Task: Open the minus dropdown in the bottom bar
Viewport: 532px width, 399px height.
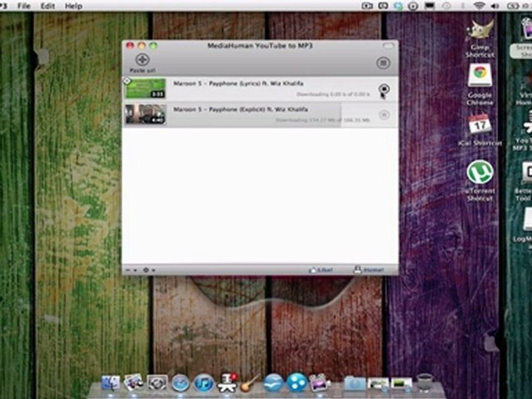Action: 131,270
